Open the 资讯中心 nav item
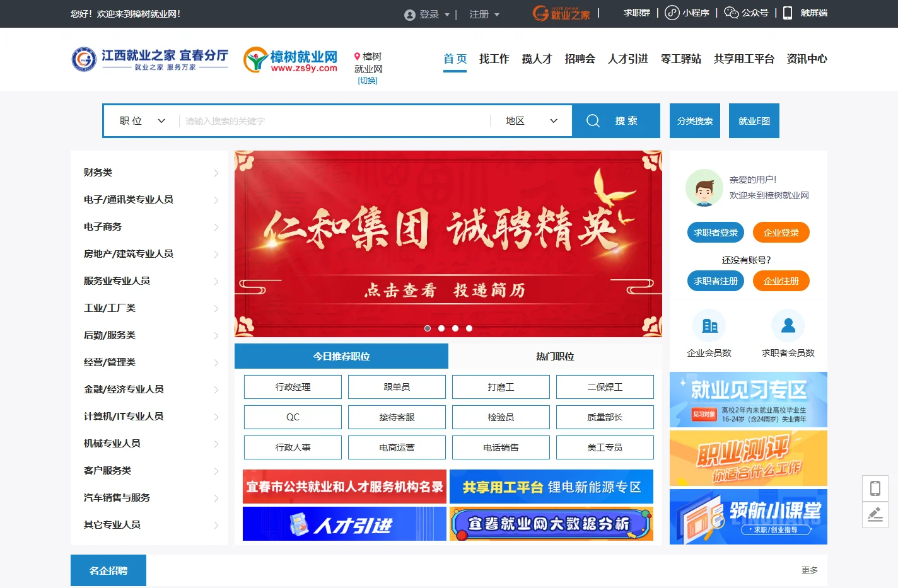898x588 pixels. 807,59
